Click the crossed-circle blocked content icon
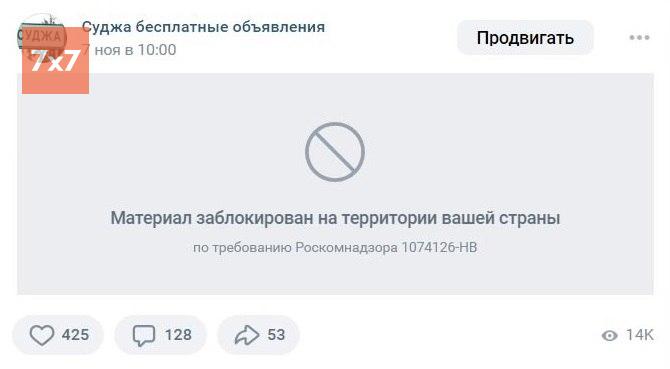The image size is (670, 369). tap(335, 152)
